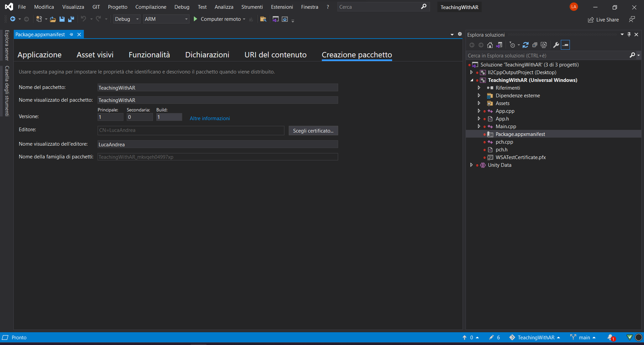Click the main branch in status bar

(x=583, y=338)
